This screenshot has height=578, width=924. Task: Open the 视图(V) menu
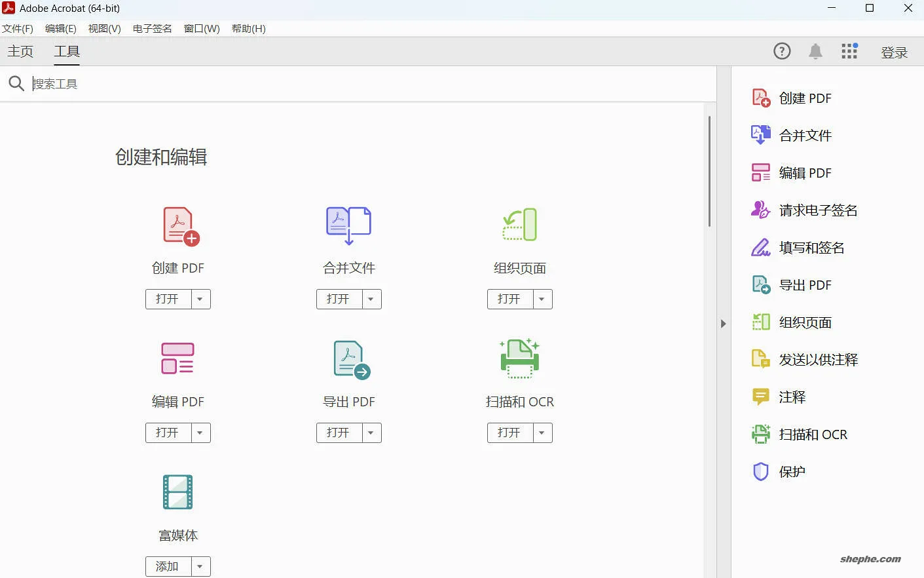105,29
